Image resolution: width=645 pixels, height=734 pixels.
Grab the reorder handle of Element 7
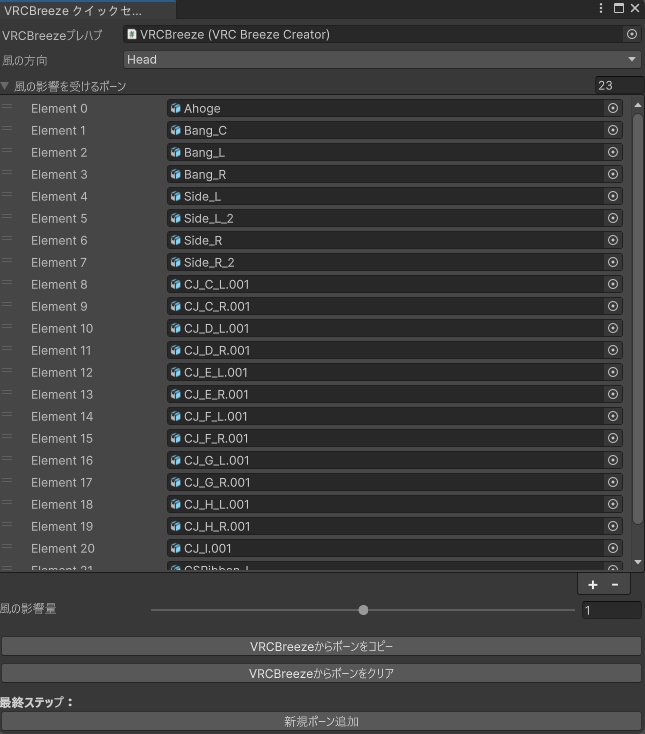[7, 261]
